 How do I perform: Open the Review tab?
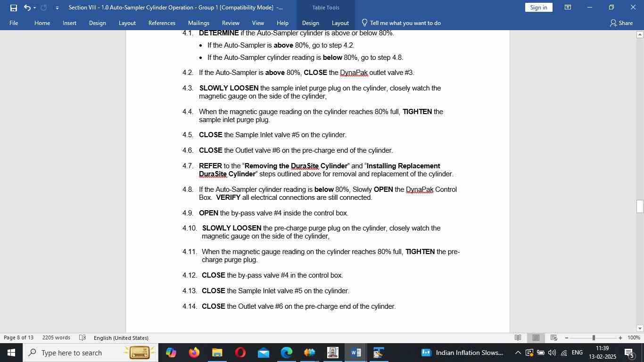pyautogui.click(x=231, y=23)
